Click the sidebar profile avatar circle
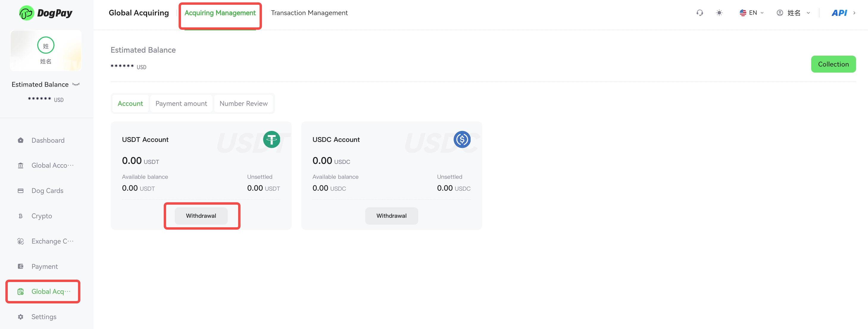This screenshot has width=868, height=329. (x=46, y=45)
